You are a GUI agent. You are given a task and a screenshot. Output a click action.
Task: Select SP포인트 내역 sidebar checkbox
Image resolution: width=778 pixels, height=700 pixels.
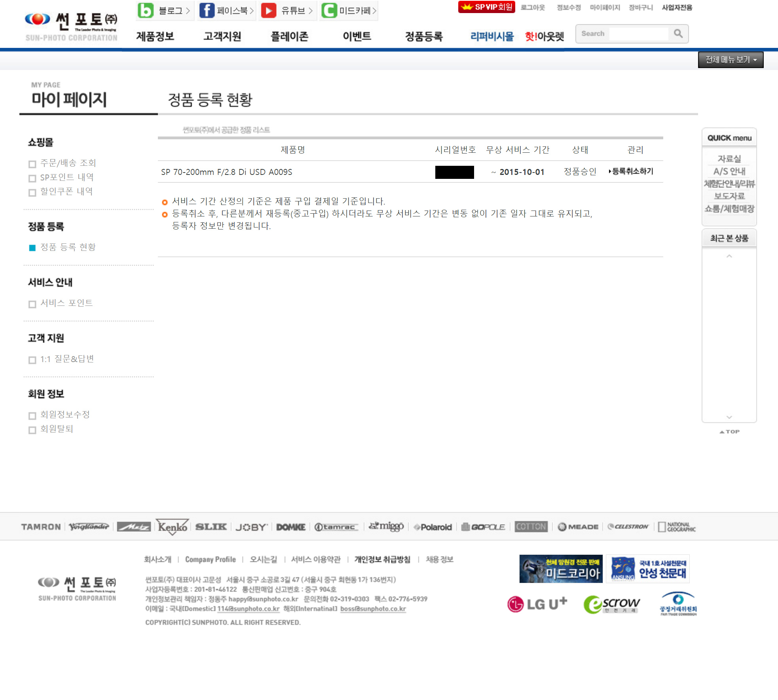pos(32,178)
